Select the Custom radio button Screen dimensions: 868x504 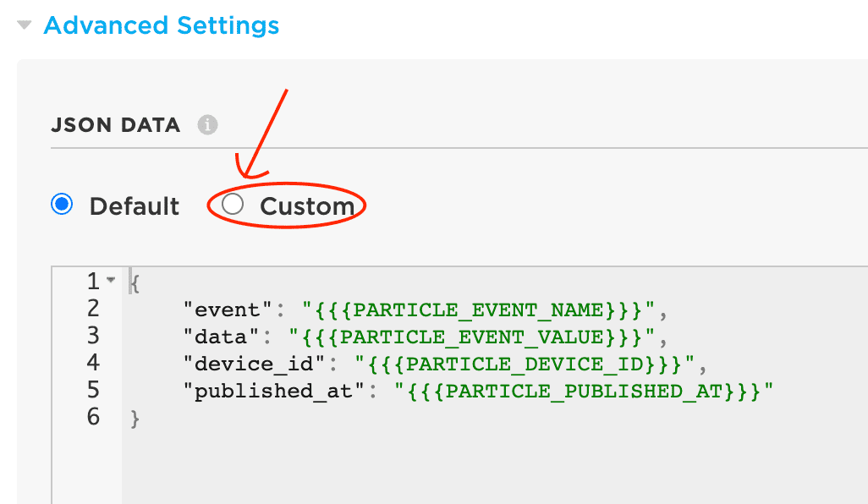click(232, 204)
